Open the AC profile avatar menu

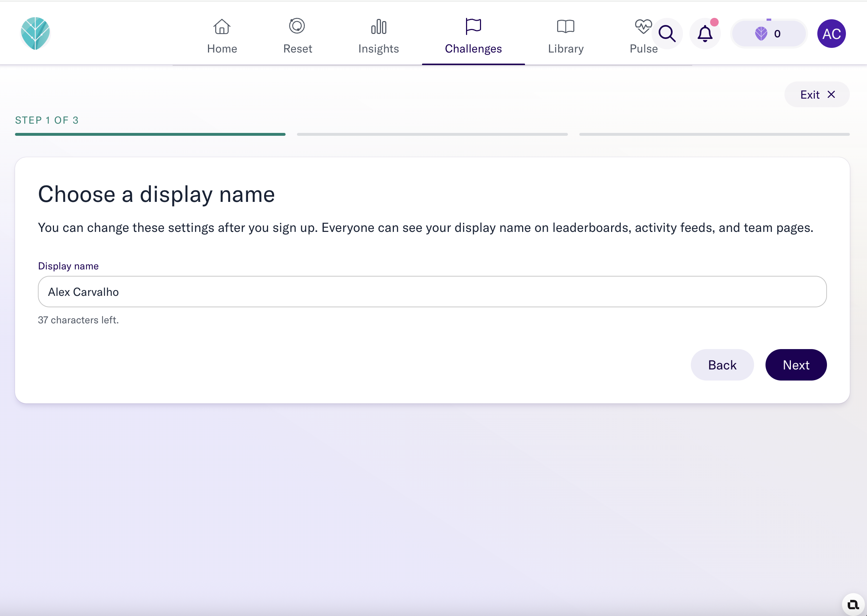pyautogui.click(x=831, y=34)
